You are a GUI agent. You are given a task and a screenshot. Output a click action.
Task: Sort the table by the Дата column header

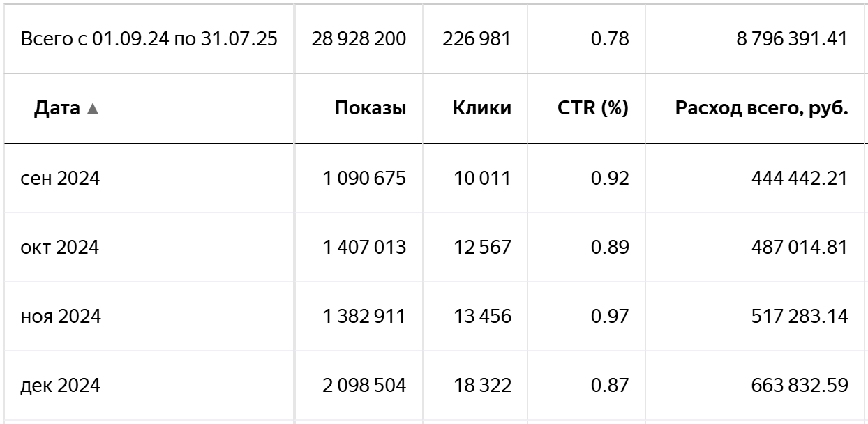58,109
